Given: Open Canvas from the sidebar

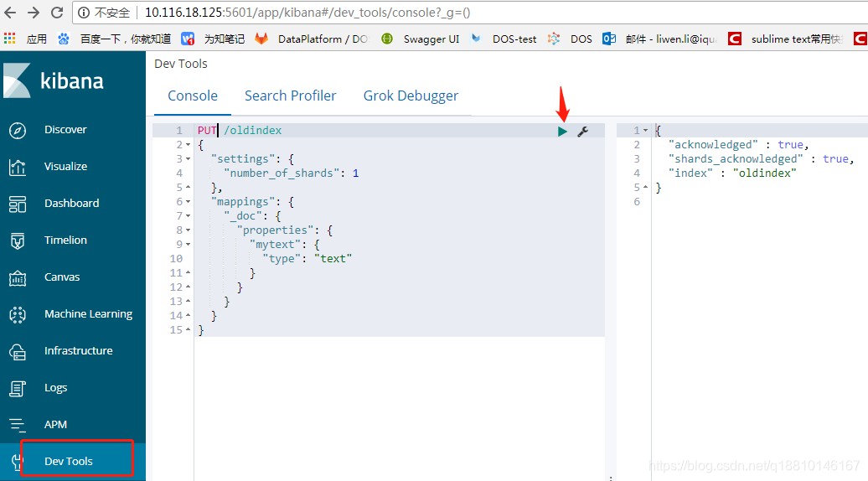Looking at the screenshot, I should pos(62,277).
